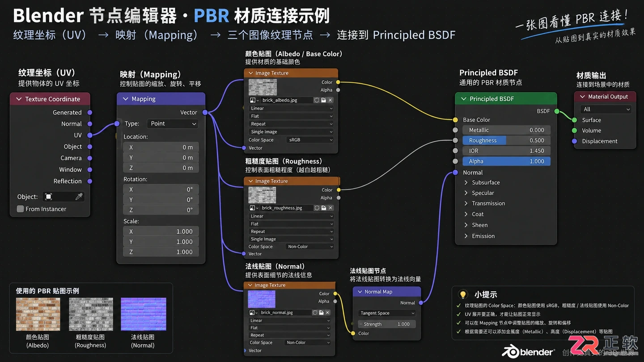Unlink brick_roughness.jpg with its X icon
The width and height of the screenshot is (644, 362).
[x=330, y=208]
